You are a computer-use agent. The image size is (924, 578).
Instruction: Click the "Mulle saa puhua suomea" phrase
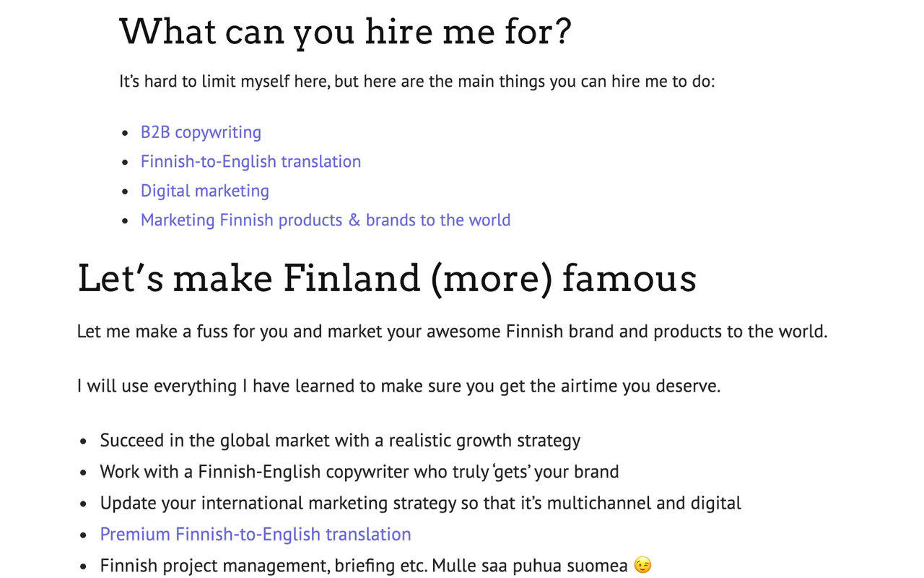click(530, 566)
